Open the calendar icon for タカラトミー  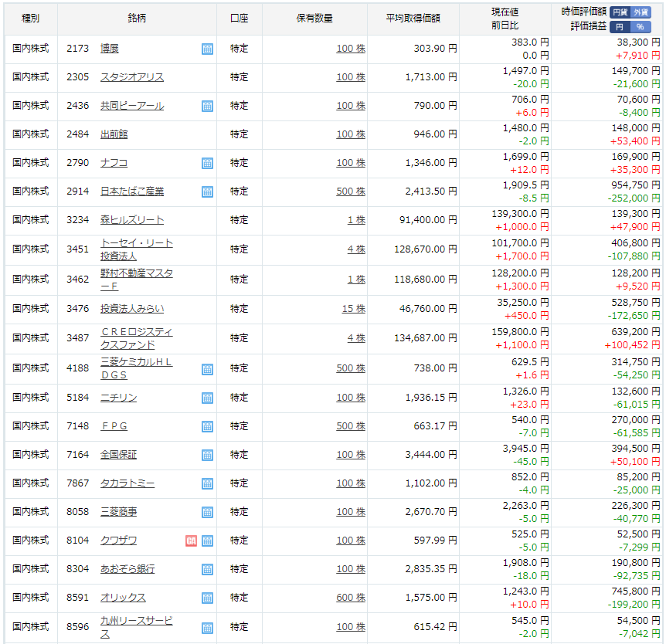pyautogui.click(x=207, y=483)
